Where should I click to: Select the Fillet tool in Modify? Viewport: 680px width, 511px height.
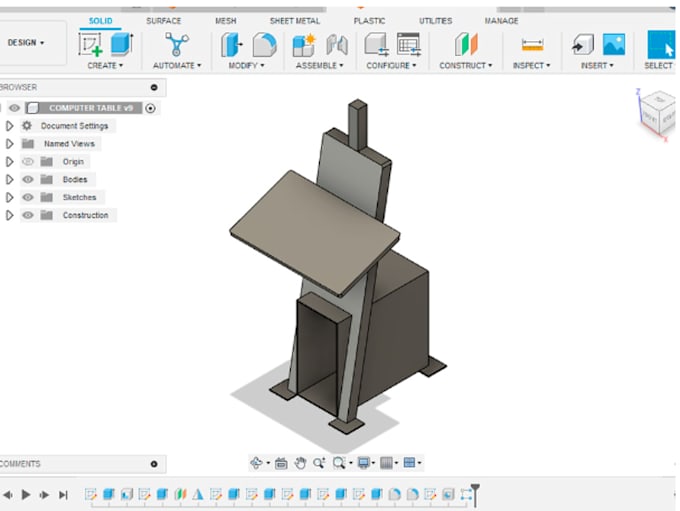point(265,44)
